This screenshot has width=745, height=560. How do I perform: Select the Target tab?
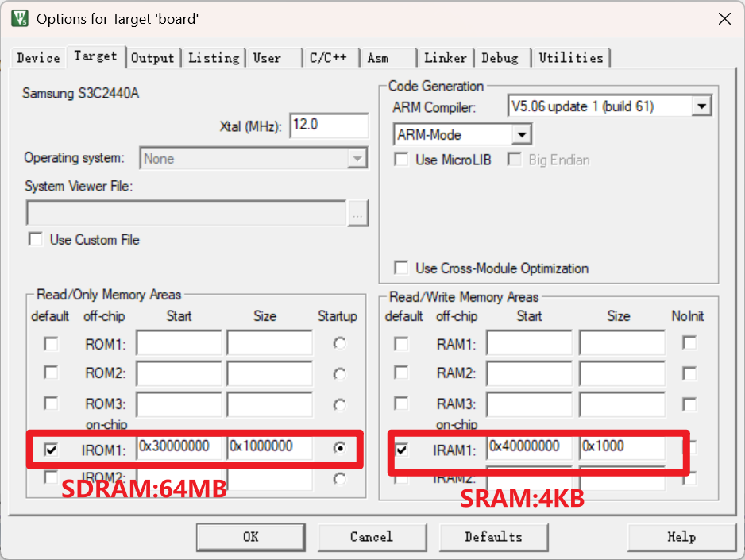(x=96, y=56)
